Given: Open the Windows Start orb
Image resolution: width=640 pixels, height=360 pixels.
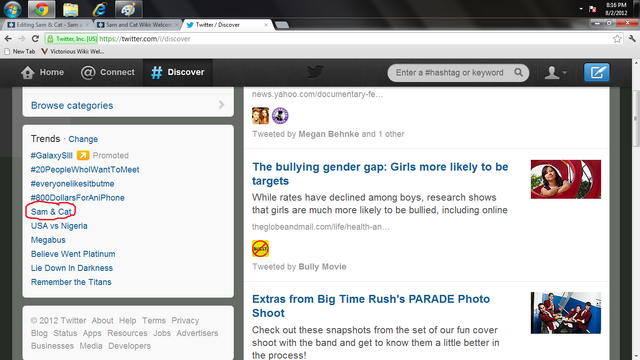Looking at the screenshot, I should pyautogui.click(x=12, y=9).
